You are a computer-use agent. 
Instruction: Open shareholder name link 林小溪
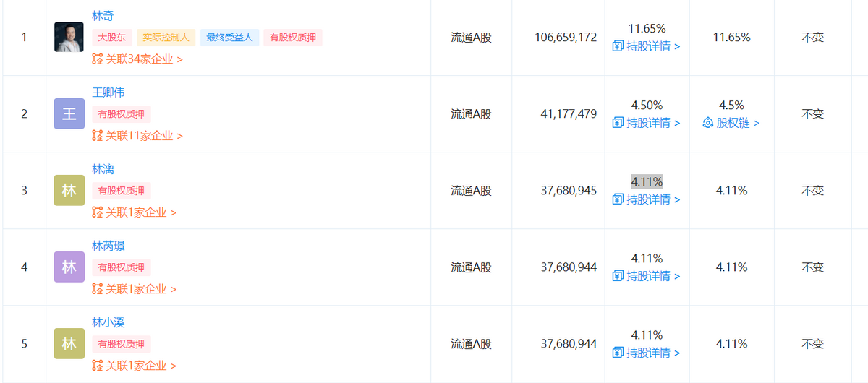click(x=109, y=322)
